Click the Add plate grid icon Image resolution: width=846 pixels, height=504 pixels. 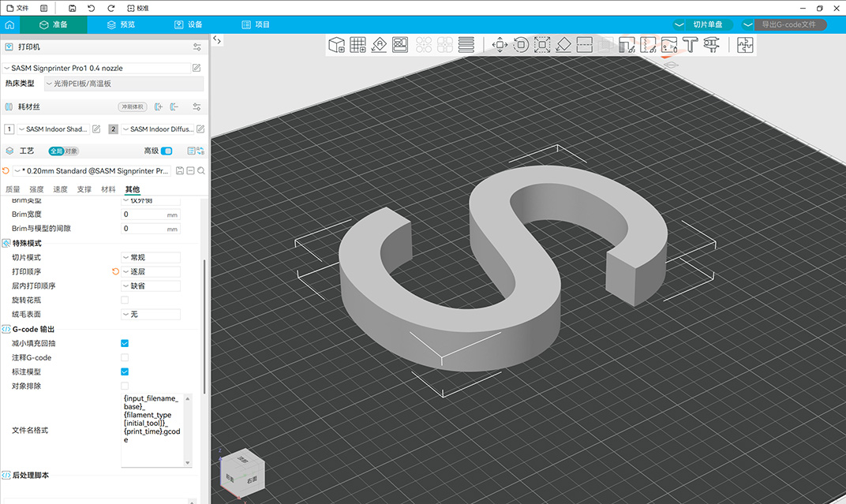coord(357,45)
